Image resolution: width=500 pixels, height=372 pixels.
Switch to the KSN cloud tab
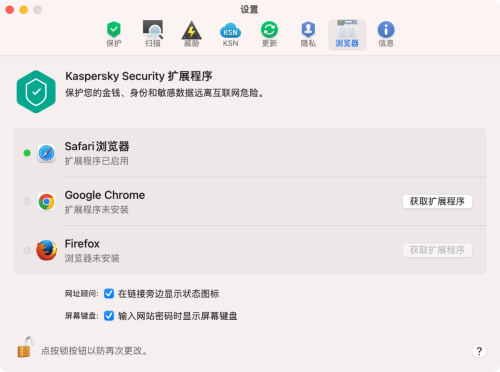pyautogui.click(x=230, y=34)
